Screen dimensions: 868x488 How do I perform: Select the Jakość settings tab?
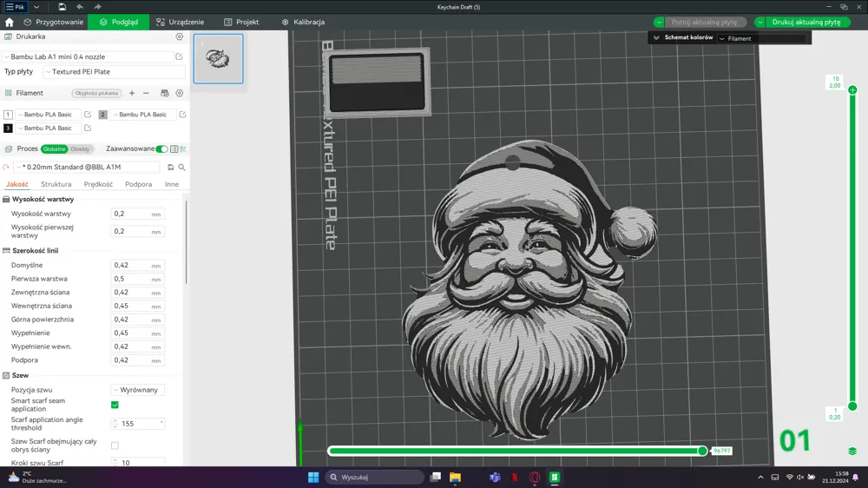coord(17,184)
